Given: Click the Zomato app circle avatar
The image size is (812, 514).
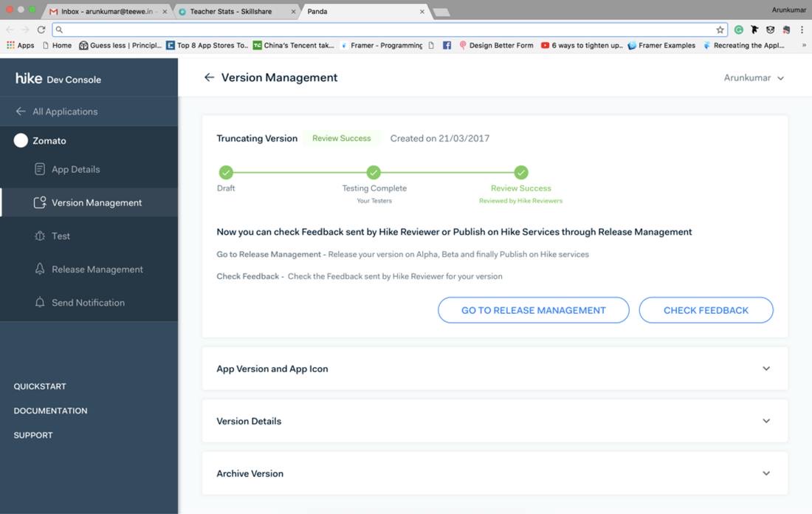Looking at the screenshot, I should [x=21, y=140].
